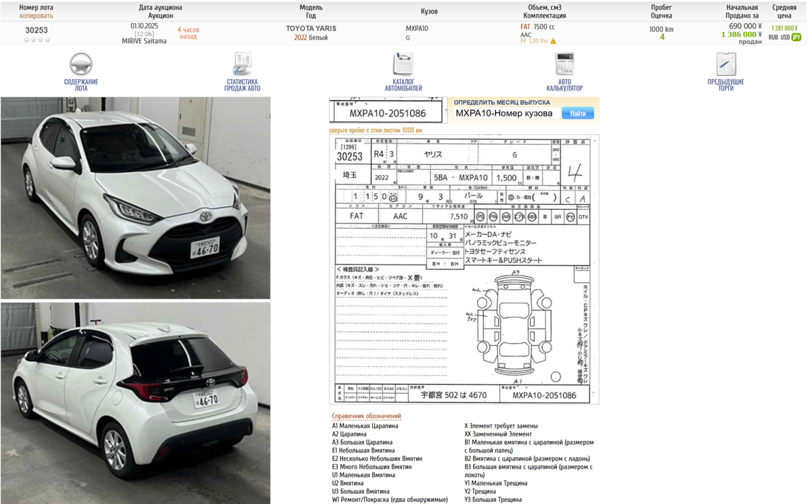Click the '4 часов назад' text
The image size is (812, 504).
click(x=188, y=33)
